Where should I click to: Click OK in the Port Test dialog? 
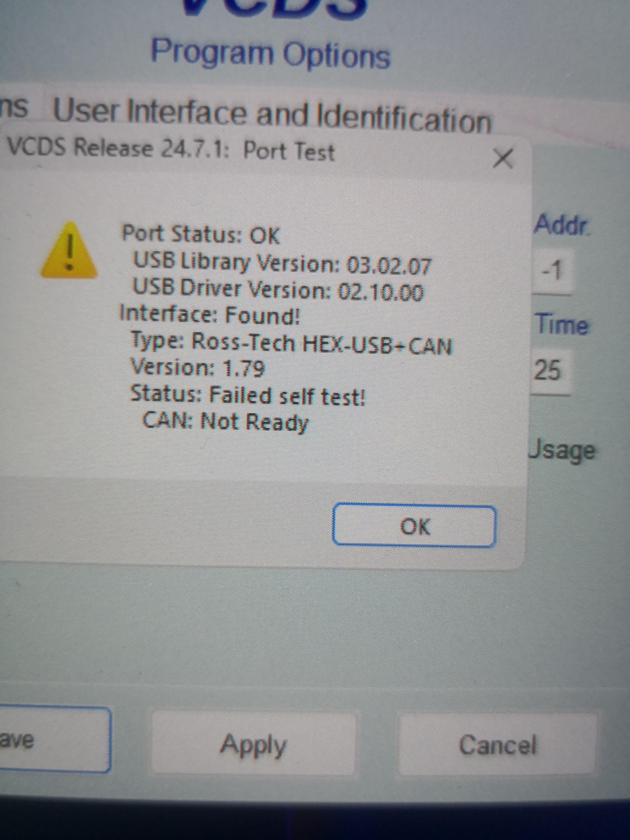click(x=414, y=526)
